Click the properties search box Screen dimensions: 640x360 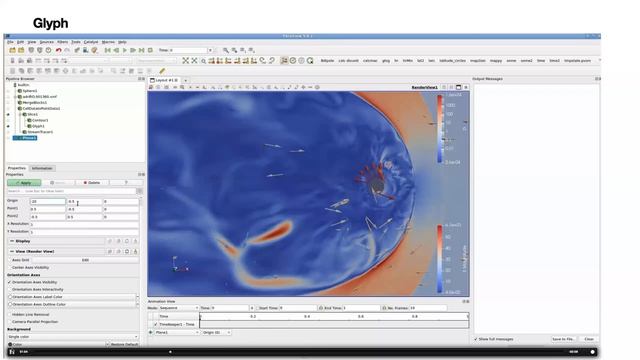(71, 191)
